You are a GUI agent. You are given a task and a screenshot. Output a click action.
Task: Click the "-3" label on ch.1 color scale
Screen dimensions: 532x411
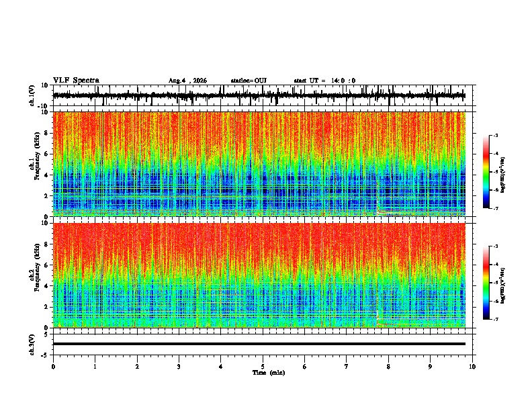coord(496,135)
